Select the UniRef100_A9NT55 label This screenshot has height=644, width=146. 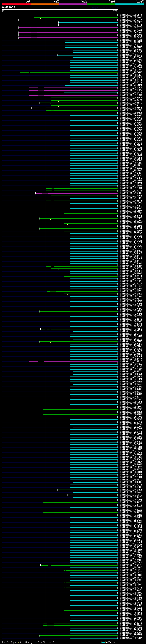point(131,593)
